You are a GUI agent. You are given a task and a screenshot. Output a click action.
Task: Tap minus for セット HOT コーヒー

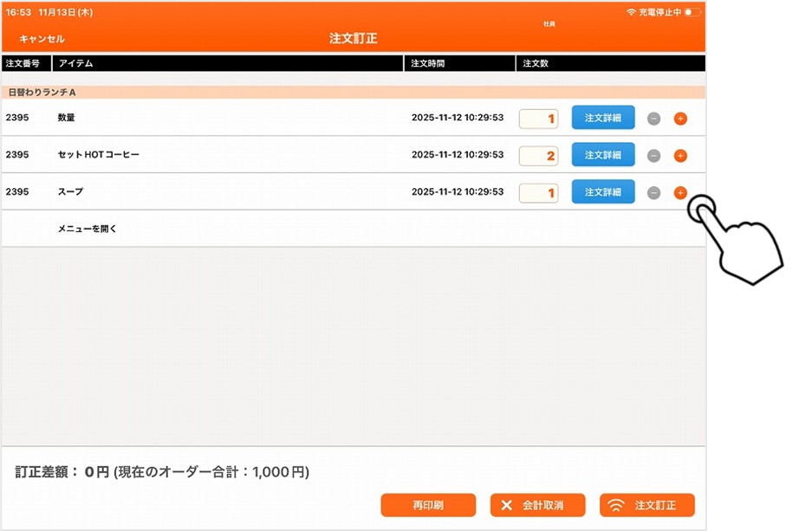click(x=654, y=156)
